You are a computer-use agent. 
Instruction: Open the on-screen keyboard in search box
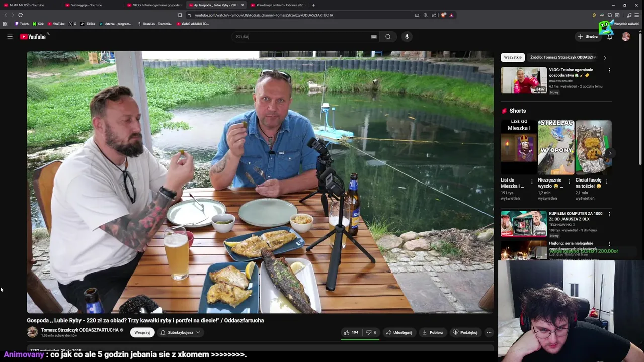click(374, 36)
